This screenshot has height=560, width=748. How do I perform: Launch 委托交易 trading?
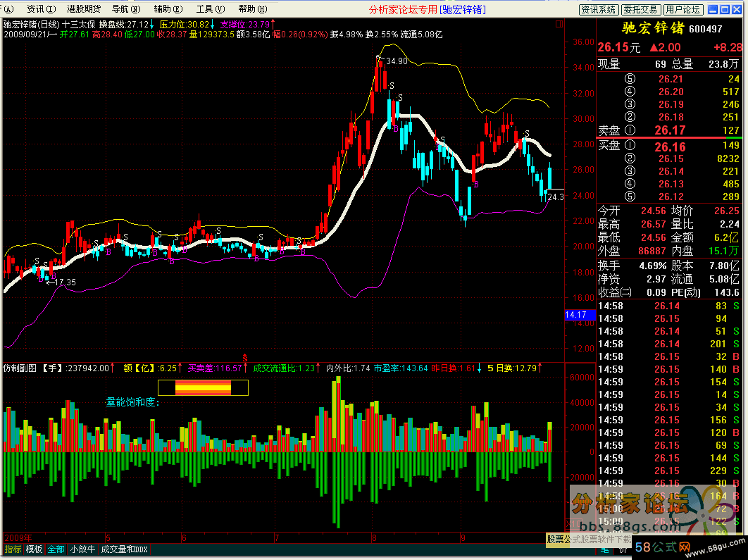click(641, 10)
